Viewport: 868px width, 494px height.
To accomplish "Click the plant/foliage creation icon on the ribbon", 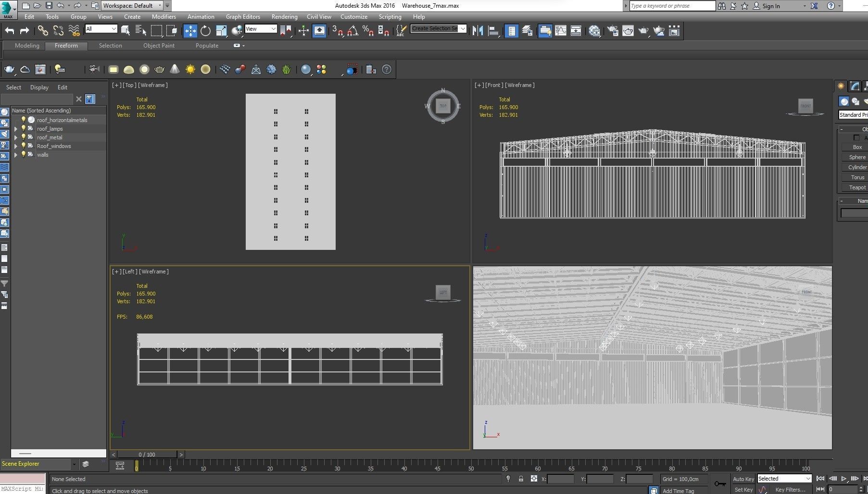I will coord(285,70).
